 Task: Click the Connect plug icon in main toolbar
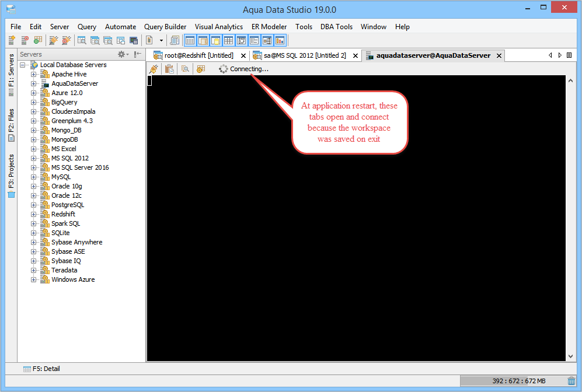tap(54, 40)
